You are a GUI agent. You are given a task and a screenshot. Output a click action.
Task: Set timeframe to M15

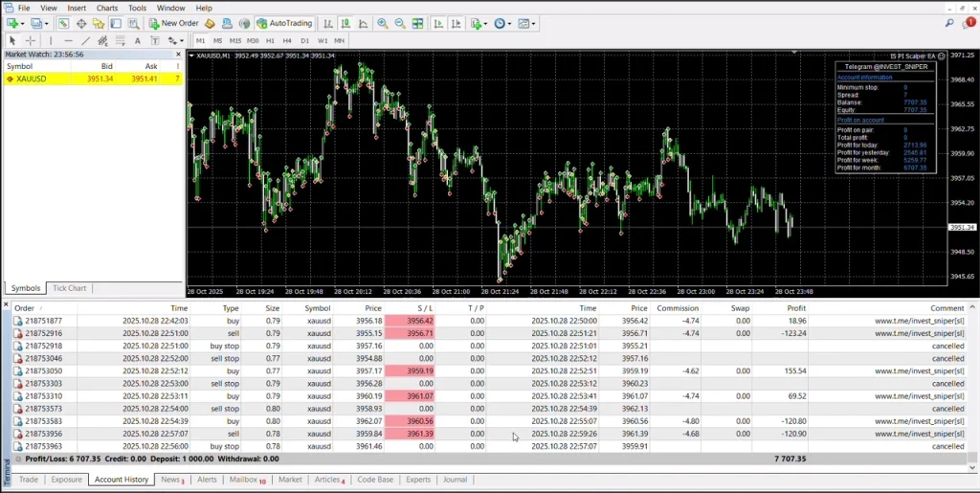(235, 40)
